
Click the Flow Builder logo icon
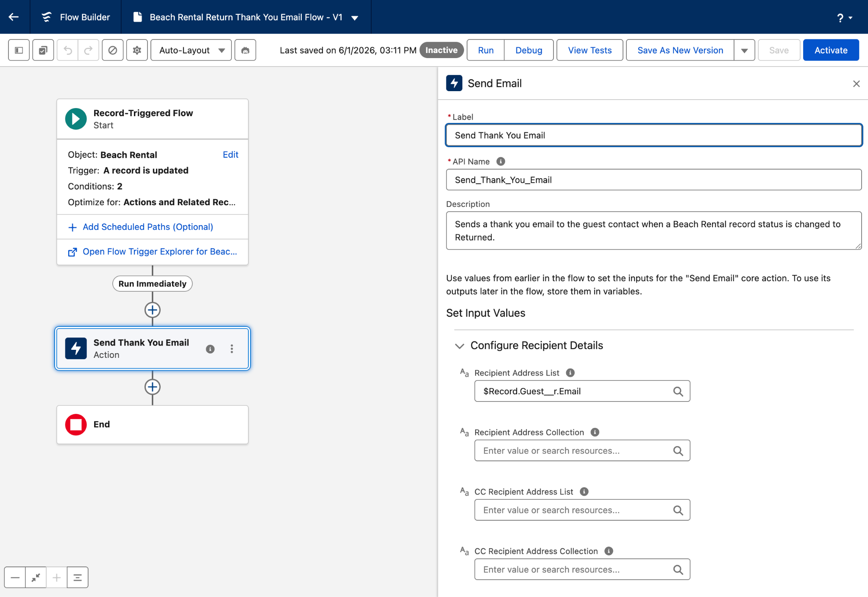coord(46,17)
